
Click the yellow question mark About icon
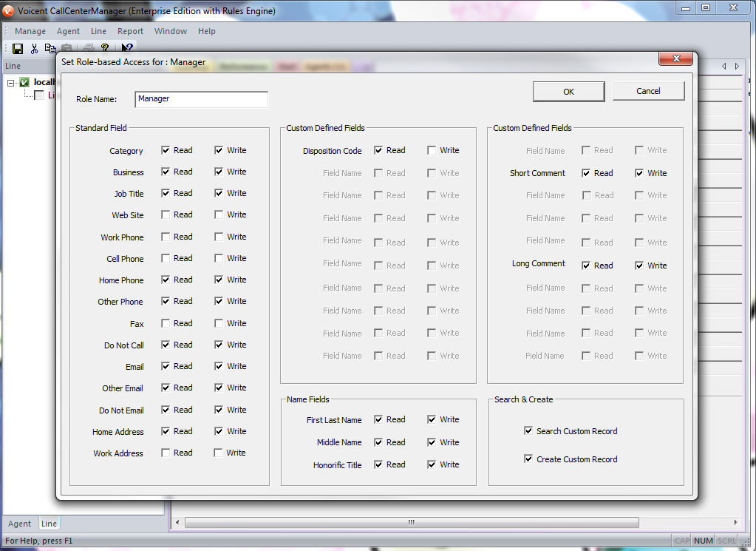coord(105,49)
